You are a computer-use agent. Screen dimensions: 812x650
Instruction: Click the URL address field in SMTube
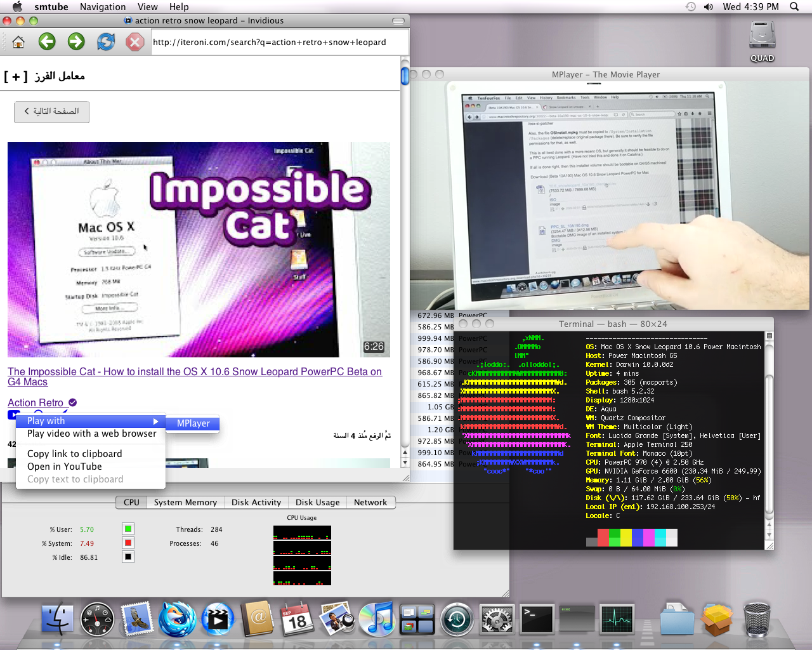(278, 43)
